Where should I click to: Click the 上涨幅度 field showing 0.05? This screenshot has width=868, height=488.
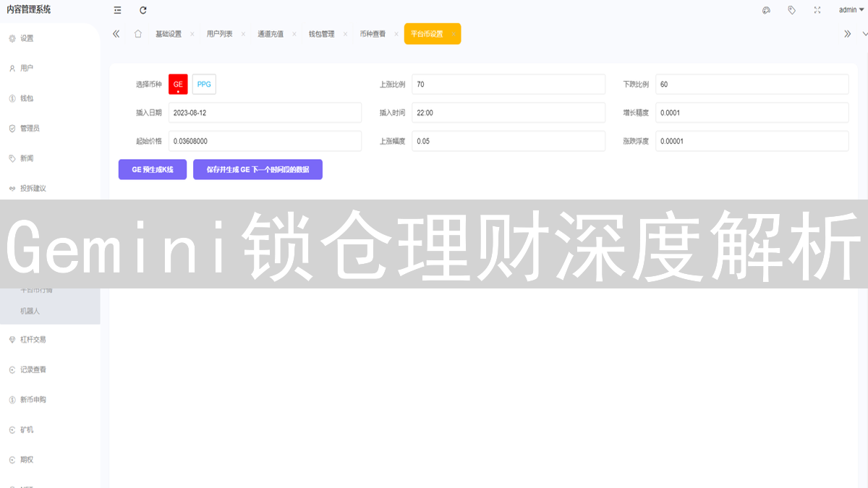509,141
